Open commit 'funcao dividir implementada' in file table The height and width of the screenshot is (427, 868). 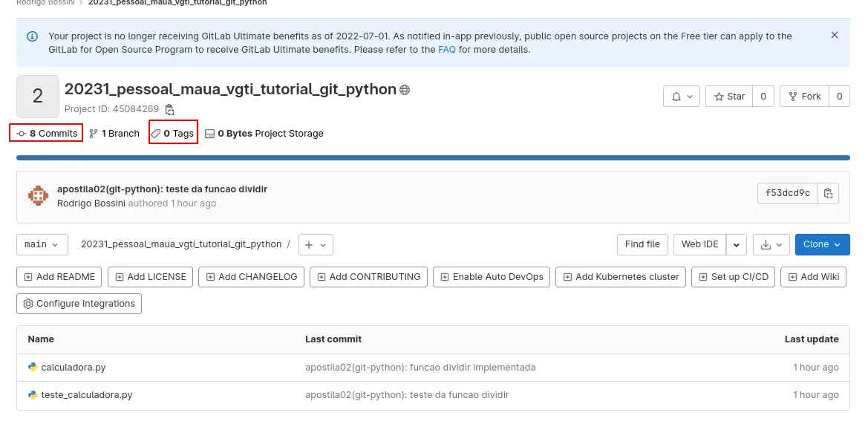(x=420, y=367)
